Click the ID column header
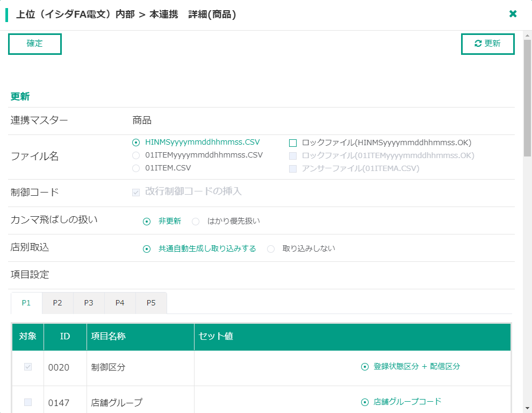The image size is (532, 413). (x=65, y=337)
